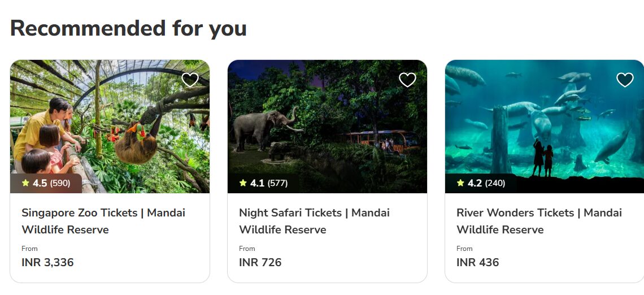Select the 4.5 (590) rating badge
The width and height of the screenshot is (644, 295).
click(46, 183)
